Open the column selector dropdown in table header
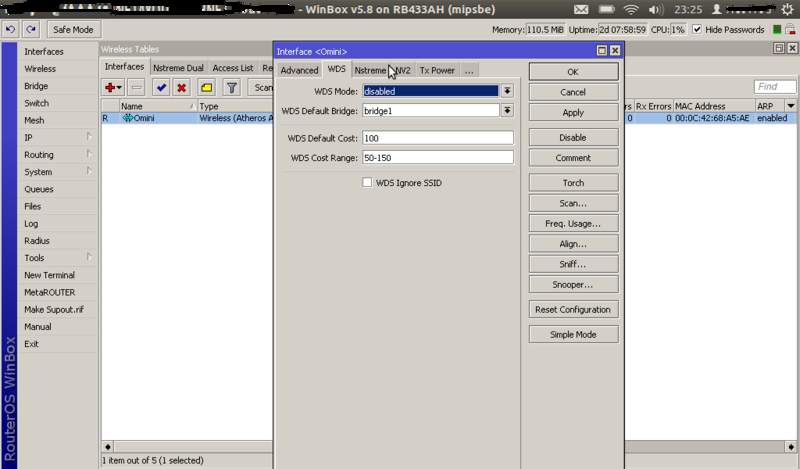The width and height of the screenshot is (800, 469). [x=791, y=106]
